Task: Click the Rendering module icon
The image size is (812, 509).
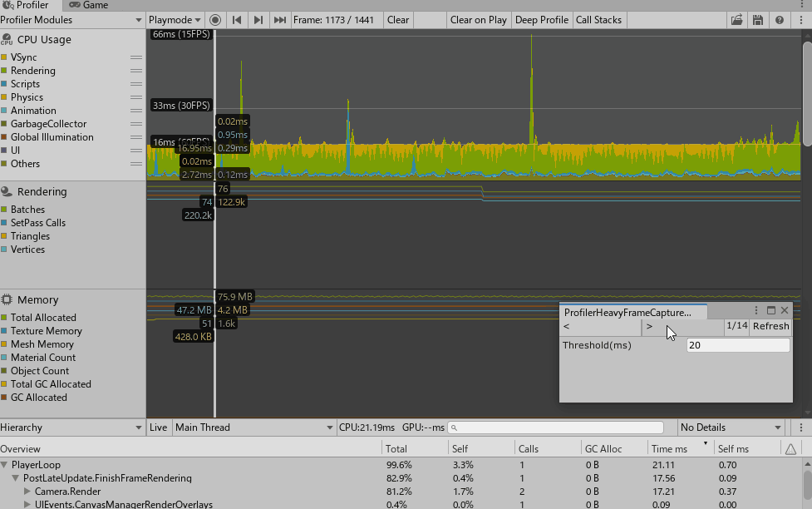Action: click(x=7, y=191)
